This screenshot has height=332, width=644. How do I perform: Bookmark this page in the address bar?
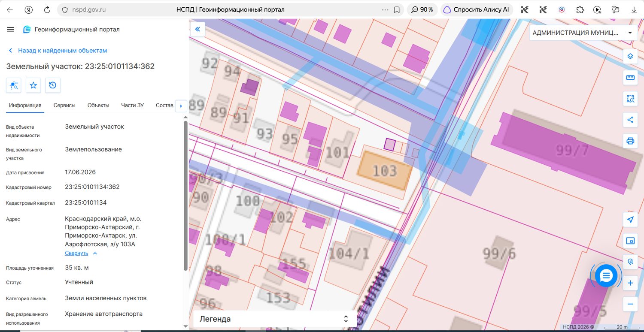tap(397, 9)
